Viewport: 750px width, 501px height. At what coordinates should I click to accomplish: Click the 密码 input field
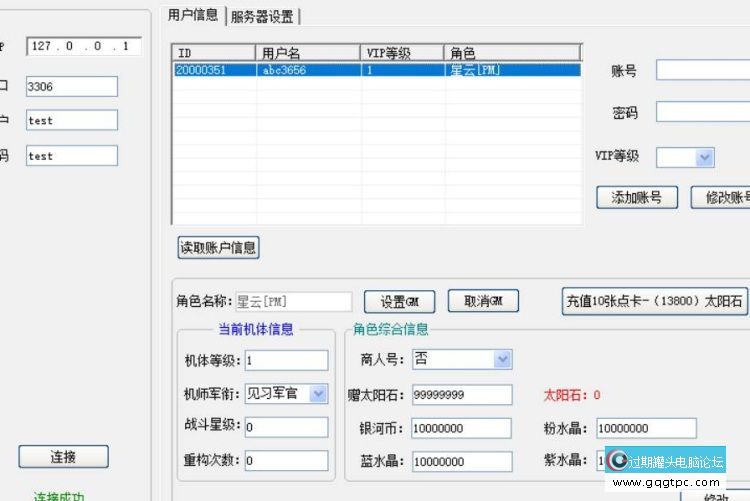click(x=702, y=111)
